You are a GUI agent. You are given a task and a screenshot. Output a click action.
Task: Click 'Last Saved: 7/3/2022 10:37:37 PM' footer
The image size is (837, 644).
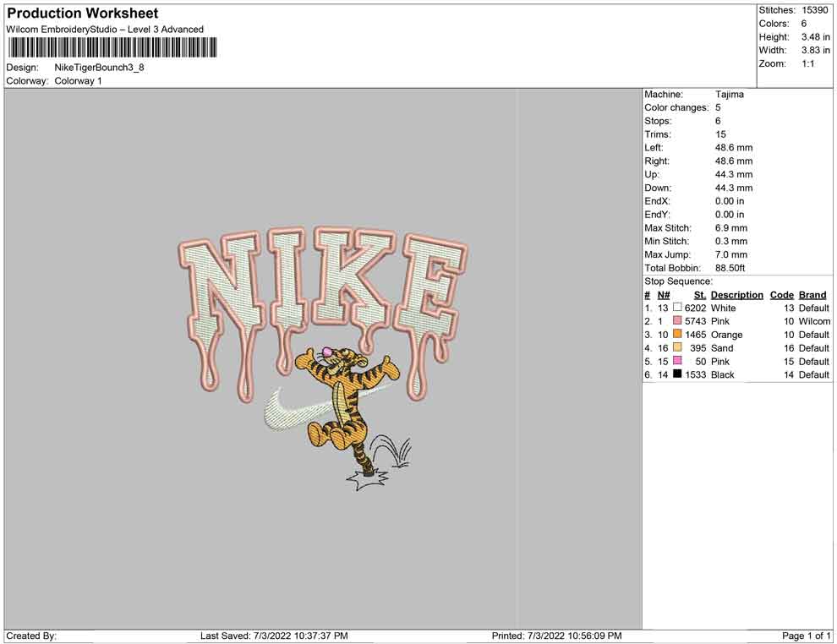point(274,636)
